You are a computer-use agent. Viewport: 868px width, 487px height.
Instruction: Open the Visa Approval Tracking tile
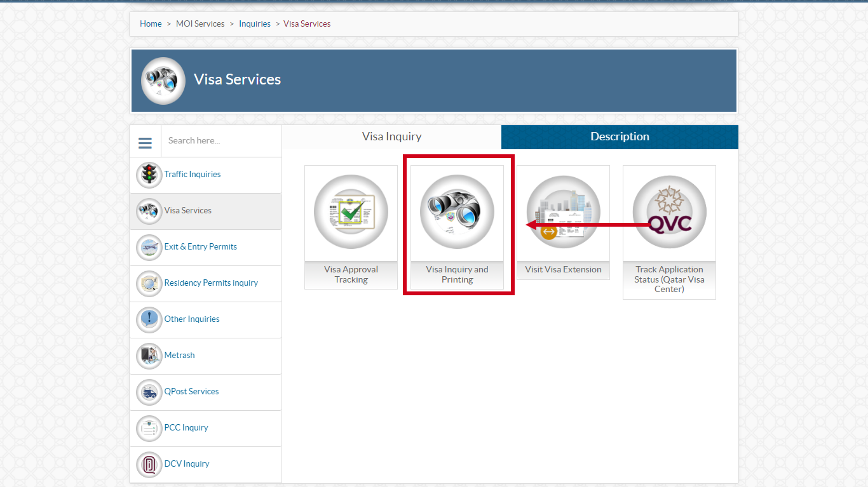tap(351, 227)
